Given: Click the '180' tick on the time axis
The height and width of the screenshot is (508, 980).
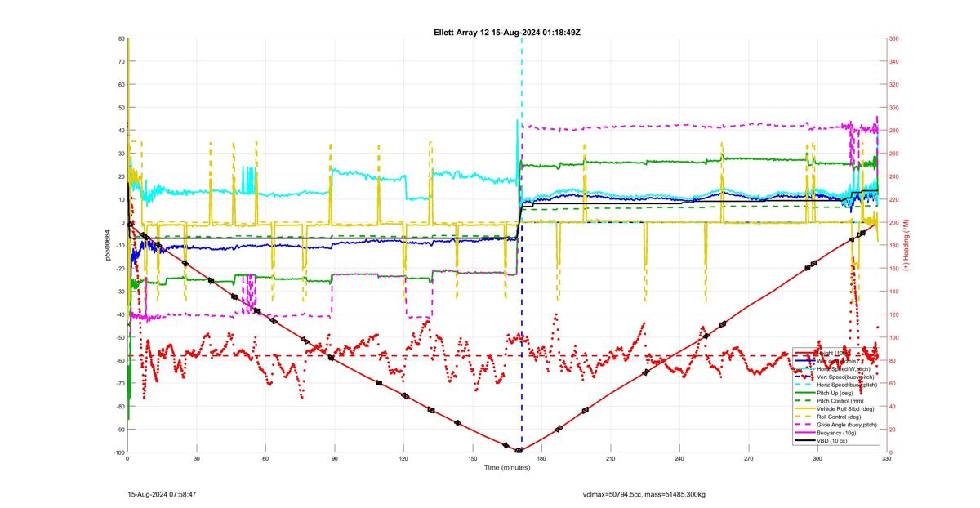Looking at the screenshot, I should pyautogui.click(x=541, y=458).
